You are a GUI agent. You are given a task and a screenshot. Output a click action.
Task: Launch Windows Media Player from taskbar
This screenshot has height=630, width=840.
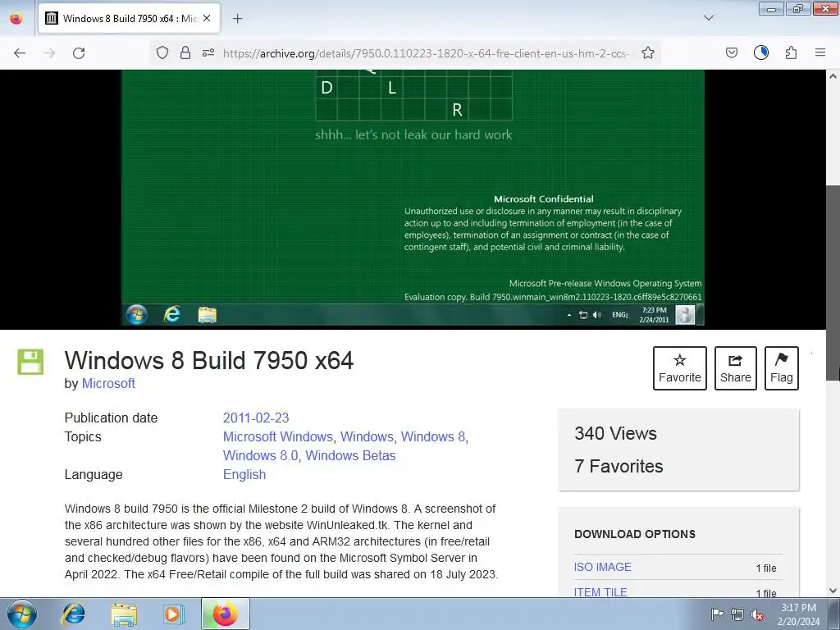(x=174, y=614)
